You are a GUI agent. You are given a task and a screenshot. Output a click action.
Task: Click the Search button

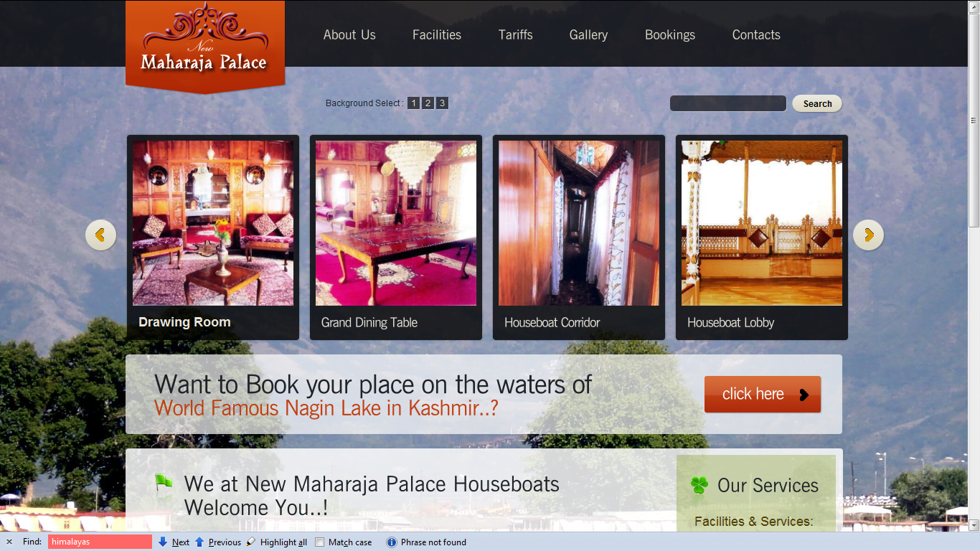[x=817, y=103]
